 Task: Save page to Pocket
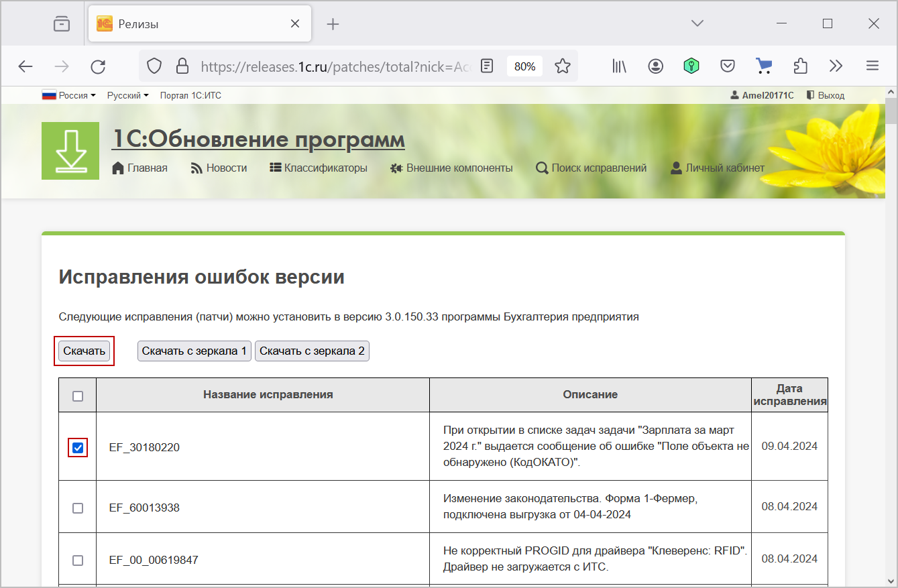click(728, 66)
